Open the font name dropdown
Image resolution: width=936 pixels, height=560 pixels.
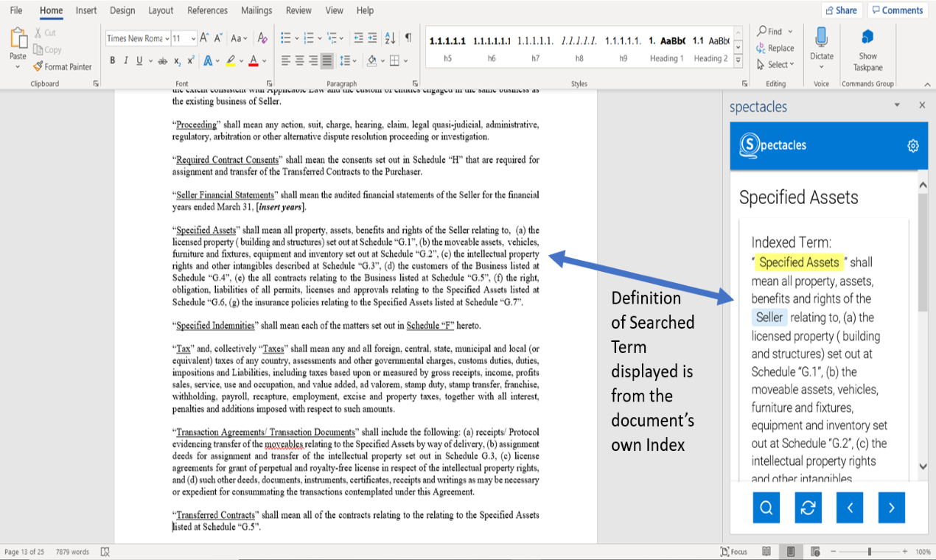(167, 38)
